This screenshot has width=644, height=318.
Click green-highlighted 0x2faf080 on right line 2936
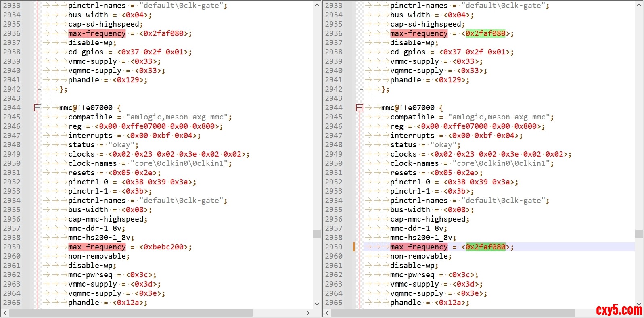[485, 33]
